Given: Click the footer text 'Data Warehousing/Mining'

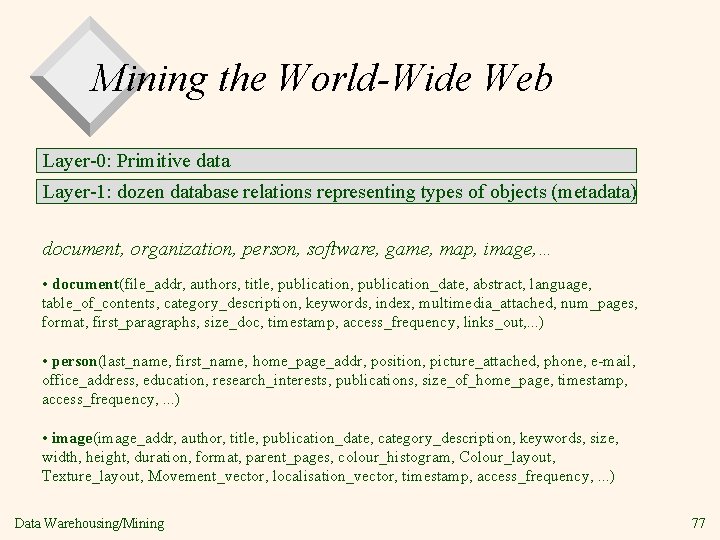Looking at the screenshot, I should [x=89, y=523].
